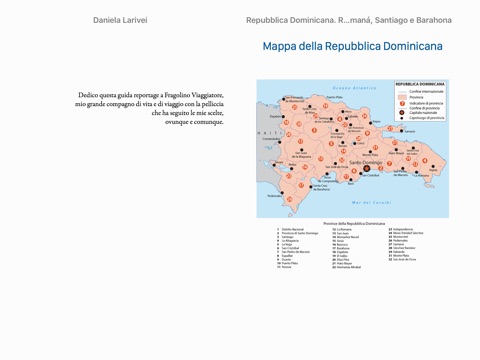Click the dedication line beginning Dedico questa guida
480x360 pixels.
coord(151,95)
